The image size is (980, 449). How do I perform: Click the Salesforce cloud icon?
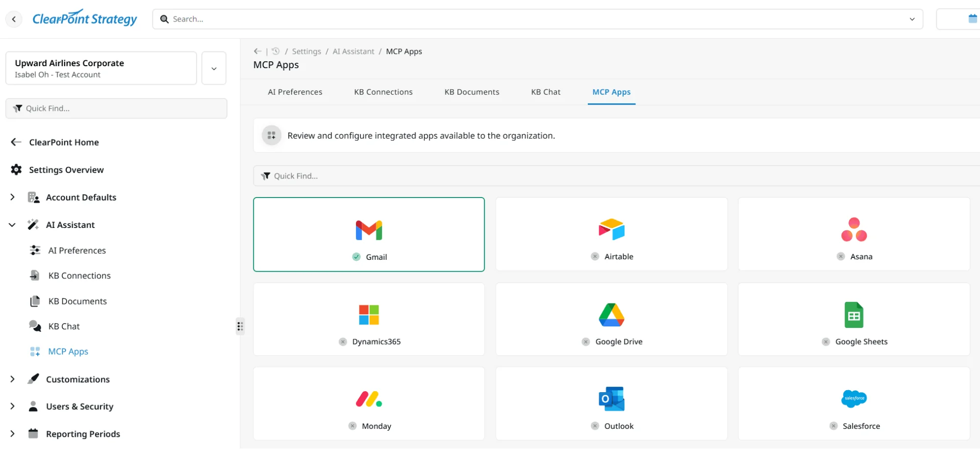click(x=854, y=399)
